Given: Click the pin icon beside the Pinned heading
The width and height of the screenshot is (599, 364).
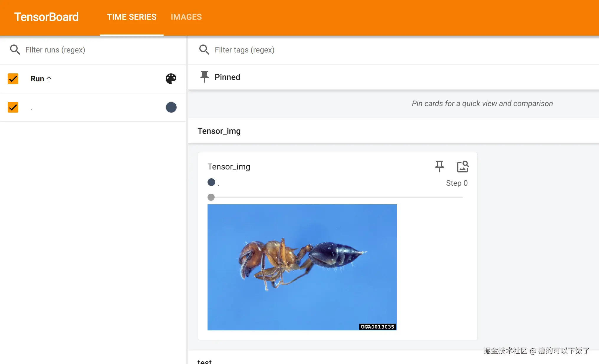Looking at the screenshot, I should 204,77.
